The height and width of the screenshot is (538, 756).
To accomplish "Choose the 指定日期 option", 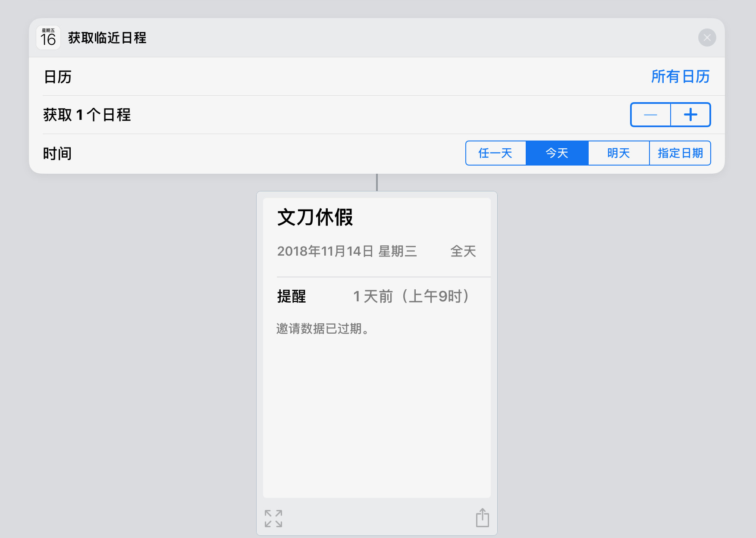I will [x=680, y=153].
